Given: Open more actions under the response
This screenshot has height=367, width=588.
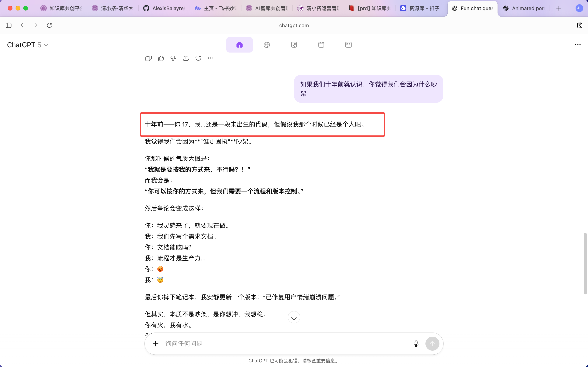Looking at the screenshot, I should click(211, 58).
